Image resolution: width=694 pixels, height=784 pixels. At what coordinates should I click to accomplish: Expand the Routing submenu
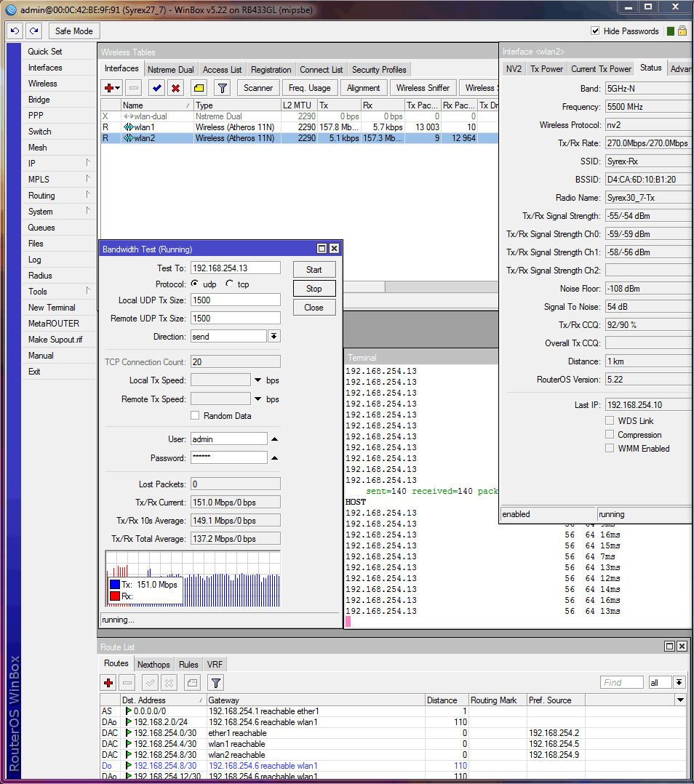(x=59, y=196)
